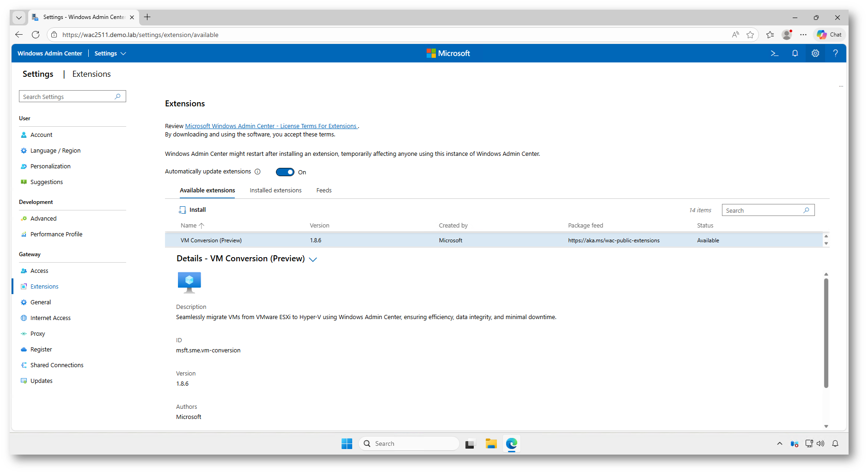Screen dimensions: 868x474
Task: Sort the list by the Name column
Action: pos(189,226)
